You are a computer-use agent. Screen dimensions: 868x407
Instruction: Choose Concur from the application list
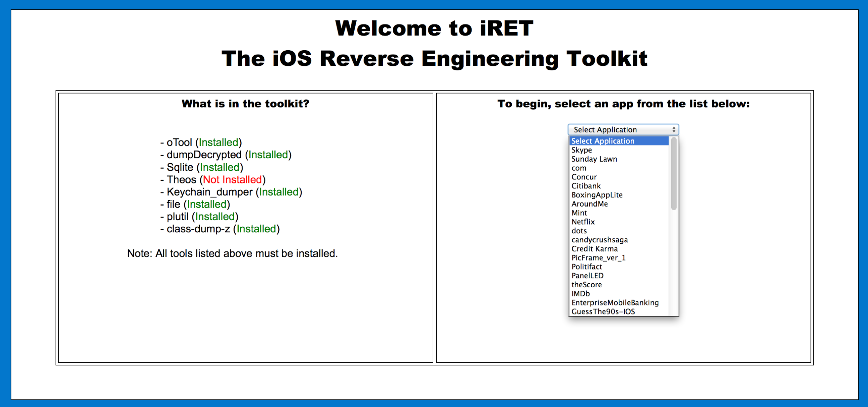pos(584,177)
